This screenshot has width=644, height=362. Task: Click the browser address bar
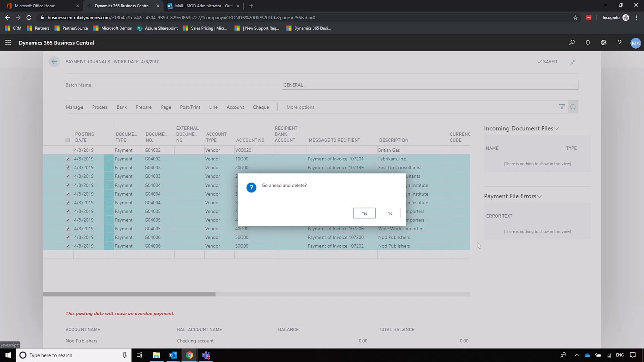(x=302, y=17)
